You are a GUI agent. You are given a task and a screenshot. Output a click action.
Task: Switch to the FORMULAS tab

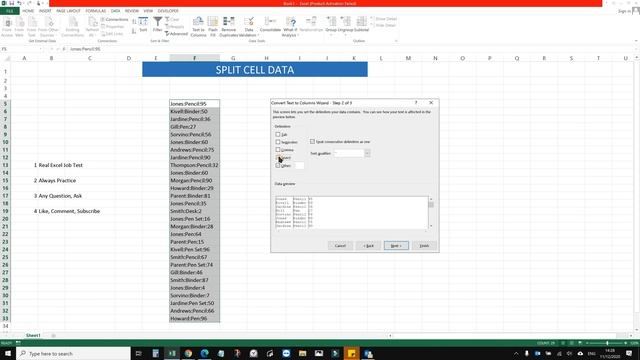click(x=96, y=11)
